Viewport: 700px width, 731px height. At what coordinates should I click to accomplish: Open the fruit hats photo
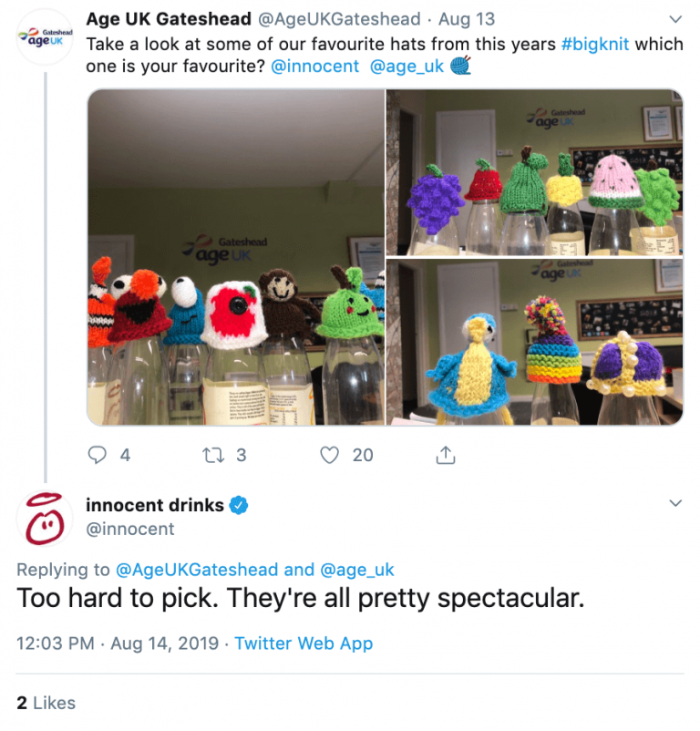point(534,173)
